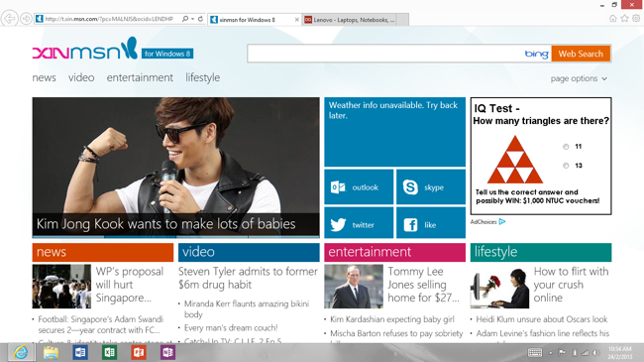This screenshot has width=644, height=362.
Task: Switch to the Lenovo Laptops tab
Action: pyautogui.click(x=350, y=19)
